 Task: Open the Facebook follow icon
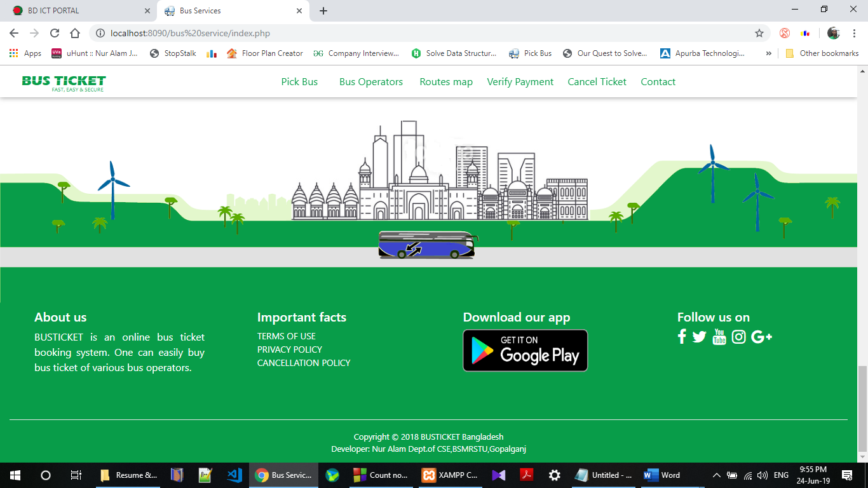tap(682, 337)
